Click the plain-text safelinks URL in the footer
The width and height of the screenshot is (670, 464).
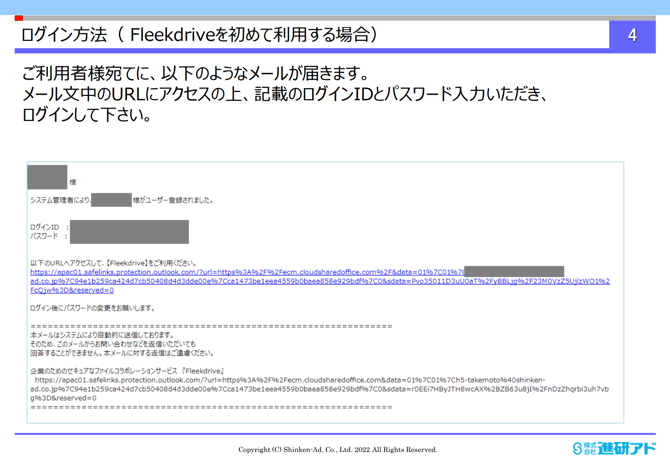click(x=320, y=389)
